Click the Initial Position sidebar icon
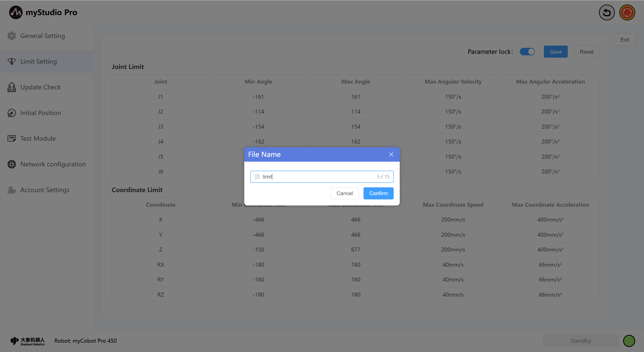Image resolution: width=644 pixels, height=352 pixels. [x=12, y=113]
